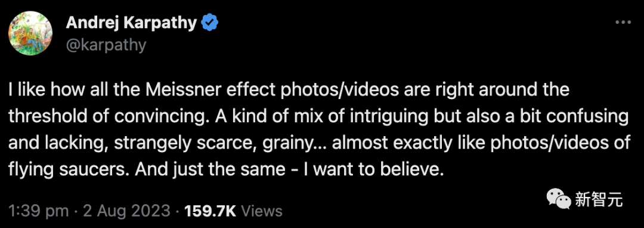The width and height of the screenshot is (644, 228).
Task: Click the Views label
Action: coord(262,211)
